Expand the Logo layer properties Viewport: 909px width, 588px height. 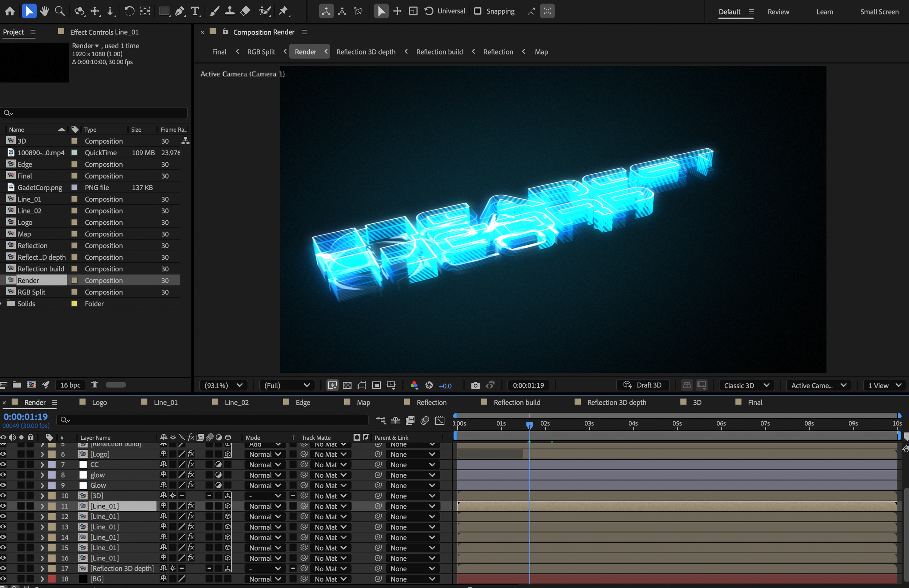click(x=43, y=455)
